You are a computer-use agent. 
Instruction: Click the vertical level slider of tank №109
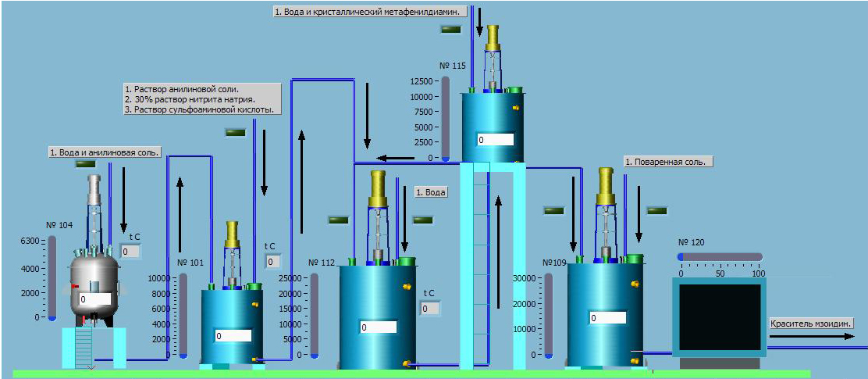pyautogui.click(x=549, y=315)
